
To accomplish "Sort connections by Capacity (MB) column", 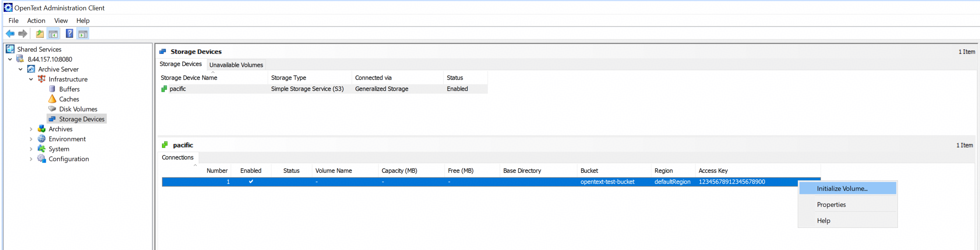I will [x=411, y=171].
